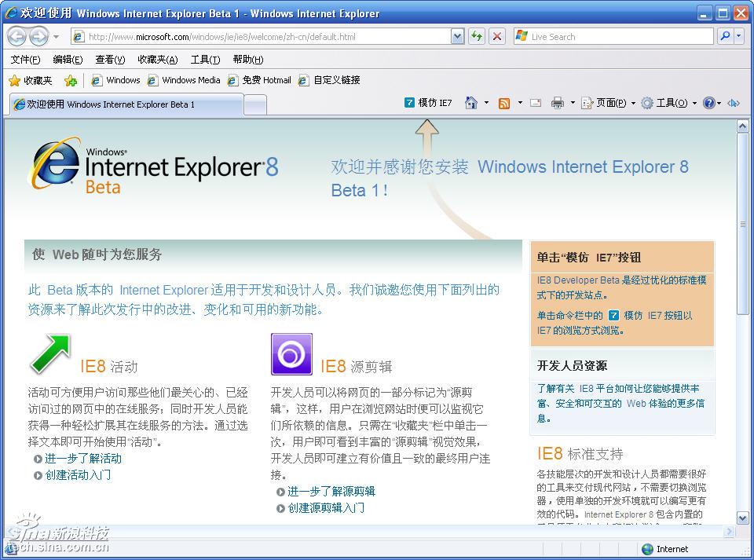
Task: Follow the 创建活动入门 link
Action: [78, 475]
